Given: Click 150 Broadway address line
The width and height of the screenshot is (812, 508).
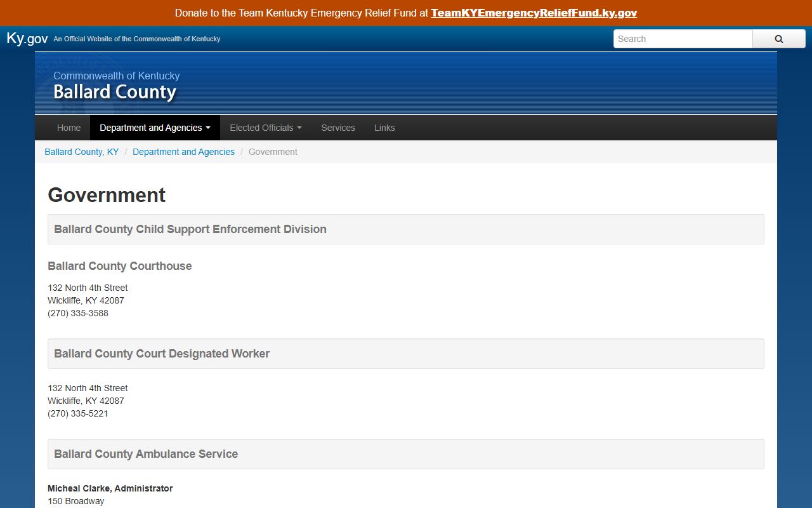Looking at the screenshot, I should point(76,501).
